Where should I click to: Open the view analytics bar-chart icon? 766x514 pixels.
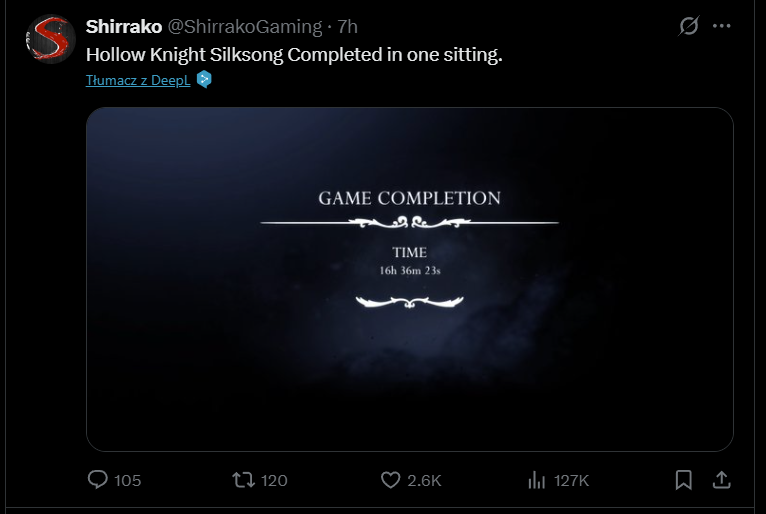point(536,480)
